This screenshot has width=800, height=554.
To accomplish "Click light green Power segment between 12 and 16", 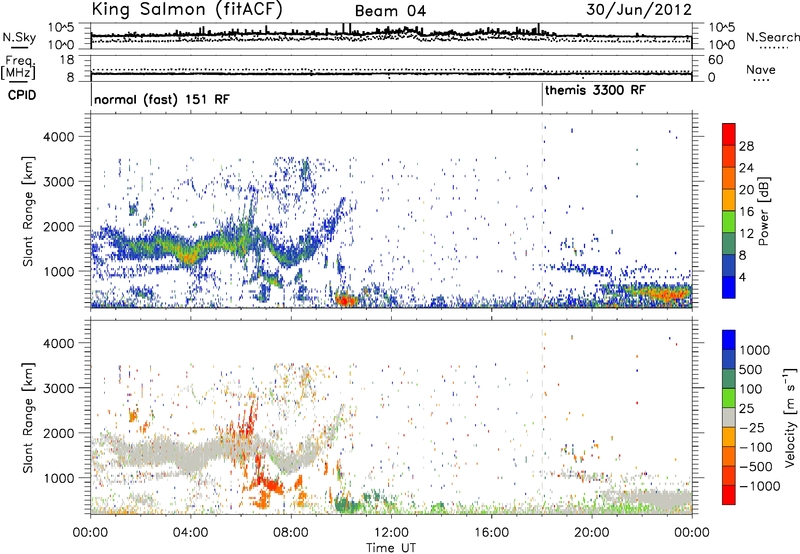I will pyautogui.click(x=729, y=222).
